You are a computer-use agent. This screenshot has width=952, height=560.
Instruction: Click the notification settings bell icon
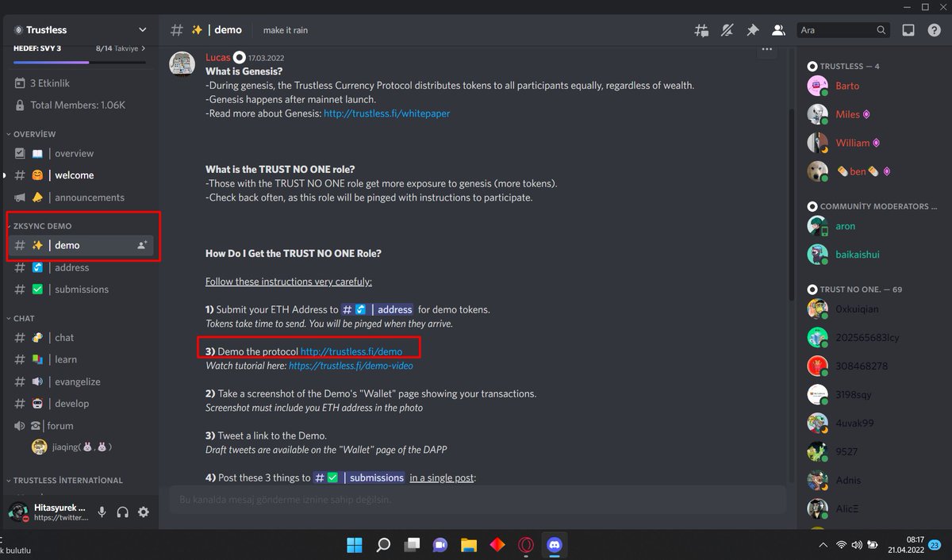727,30
